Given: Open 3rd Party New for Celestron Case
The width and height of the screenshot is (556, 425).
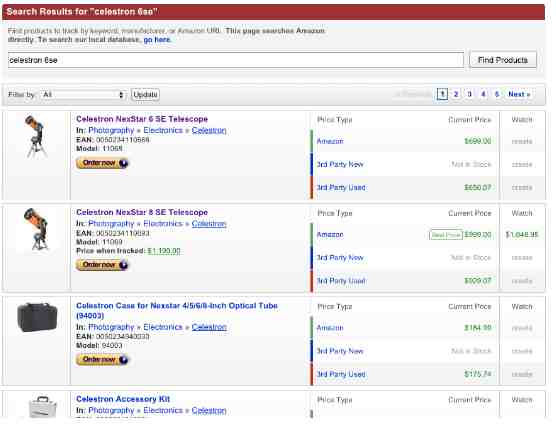Looking at the screenshot, I should click(340, 351).
